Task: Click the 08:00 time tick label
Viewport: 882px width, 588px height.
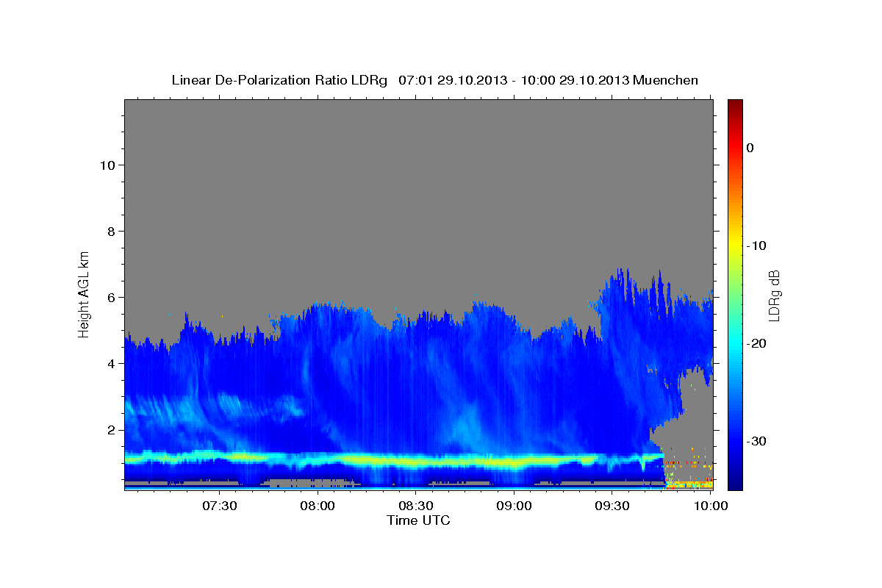Action: [318, 506]
